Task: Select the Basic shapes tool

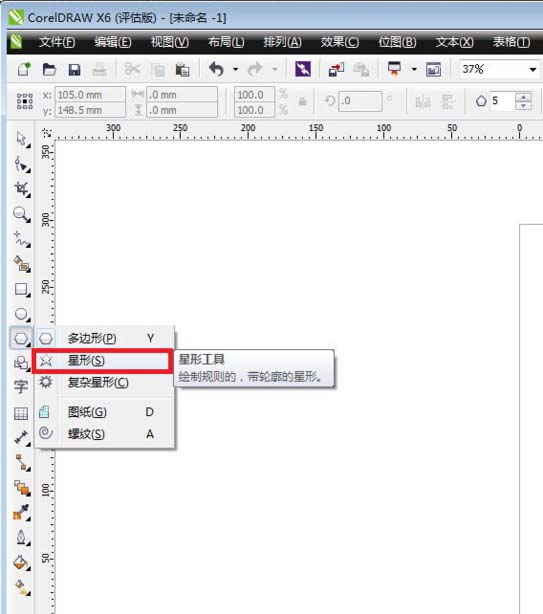Action: pos(22,363)
